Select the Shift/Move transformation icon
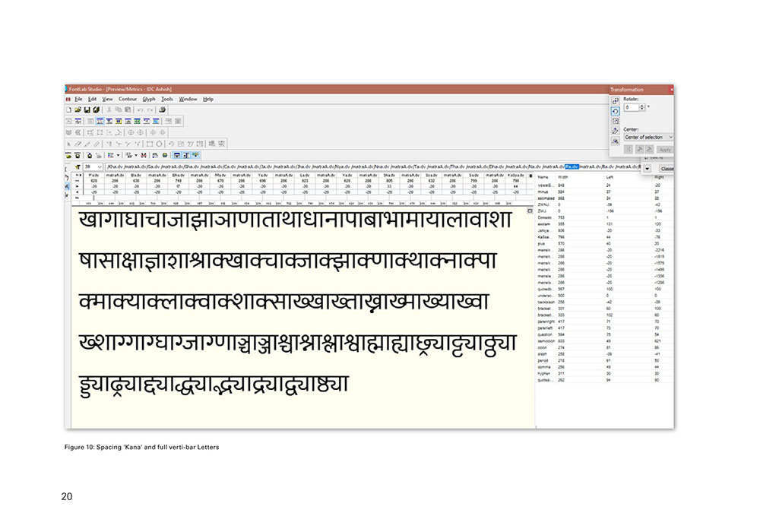Screen dimensions: 760x532 pos(615,101)
